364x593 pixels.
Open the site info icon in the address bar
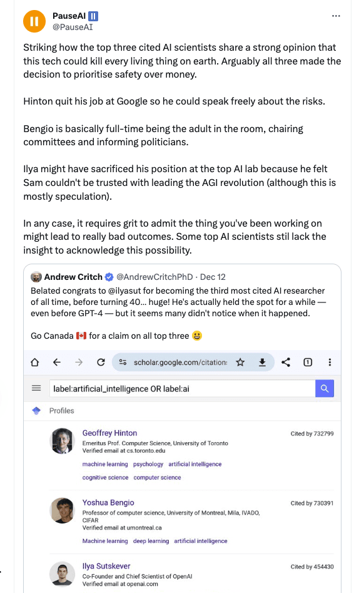tap(123, 363)
